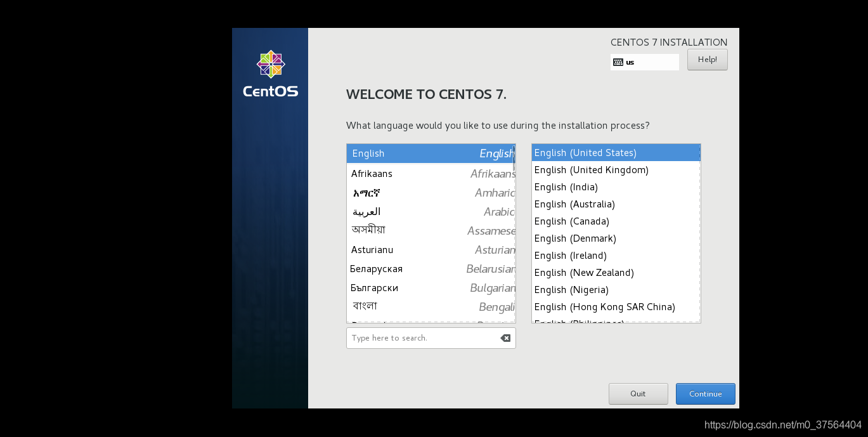Choose English (United Kingdom) locale
This screenshot has height=437, width=868.
(x=616, y=170)
